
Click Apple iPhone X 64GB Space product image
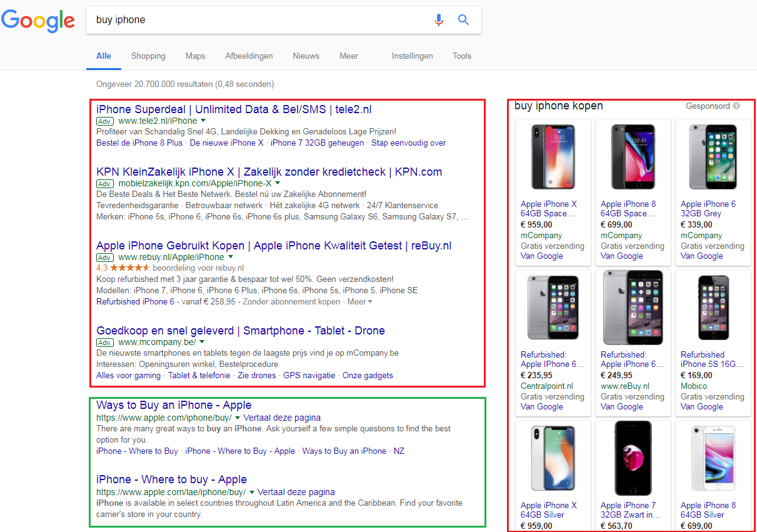click(x=553, y=157)
